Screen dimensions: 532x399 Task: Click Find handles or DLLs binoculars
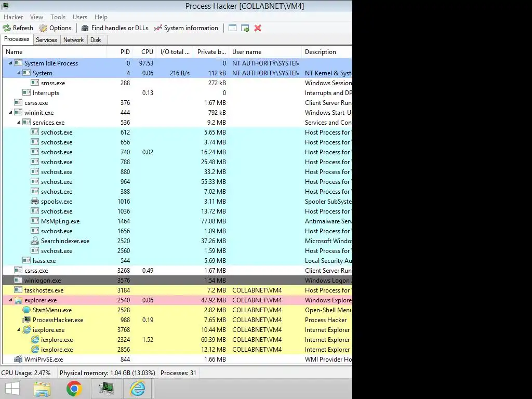coord(115,28)
